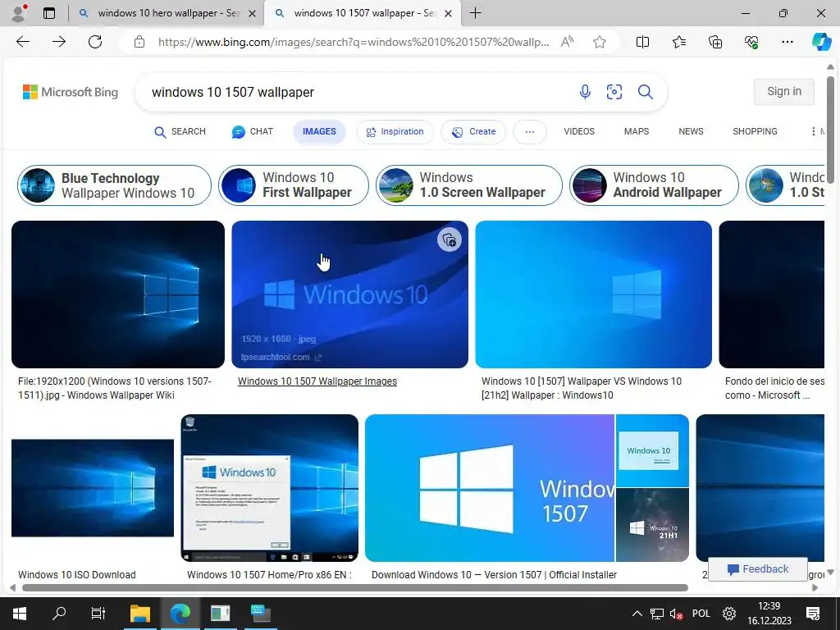Select the IMAGES tab
The image size is (840, 630).
(x=319, y=132)
